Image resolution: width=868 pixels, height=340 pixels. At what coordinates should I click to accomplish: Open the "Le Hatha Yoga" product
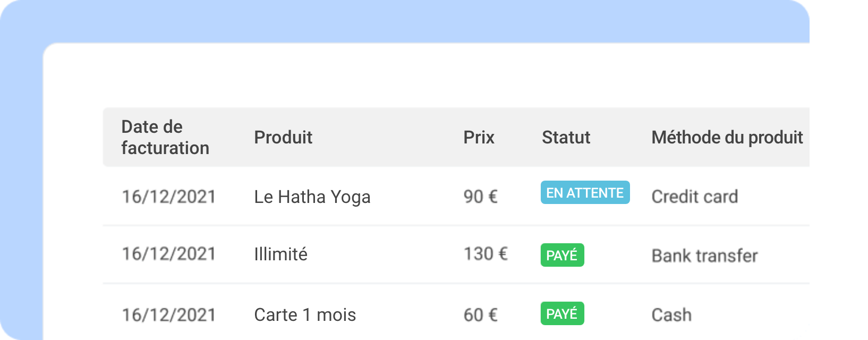coord(312,197)
